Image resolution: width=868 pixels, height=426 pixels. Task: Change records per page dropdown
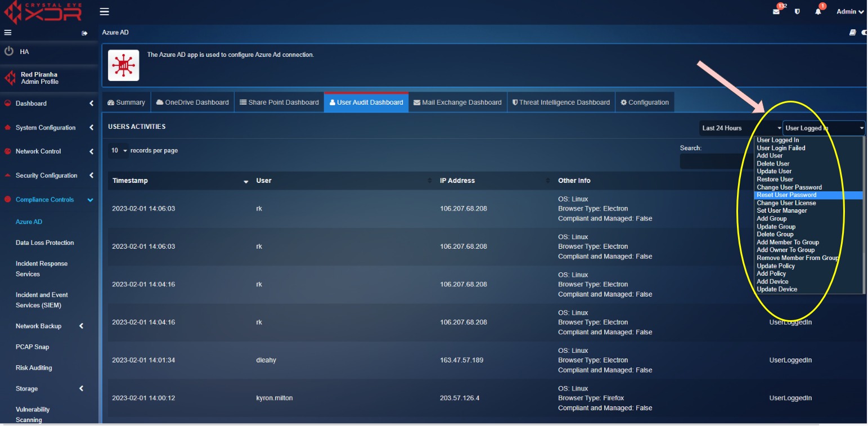[118, 150]
